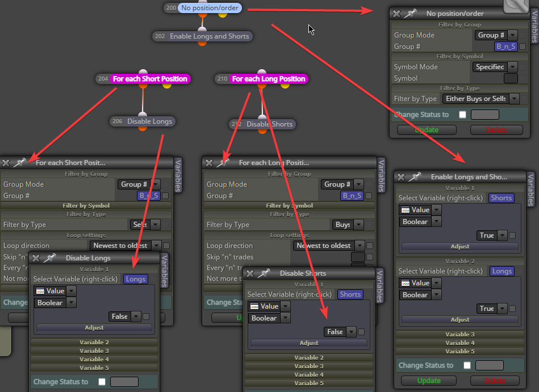This screenshot has width=539, height=392.
Task: Open Group Mode dropdown in No position/order panel
Action: [x=496, y=35]
